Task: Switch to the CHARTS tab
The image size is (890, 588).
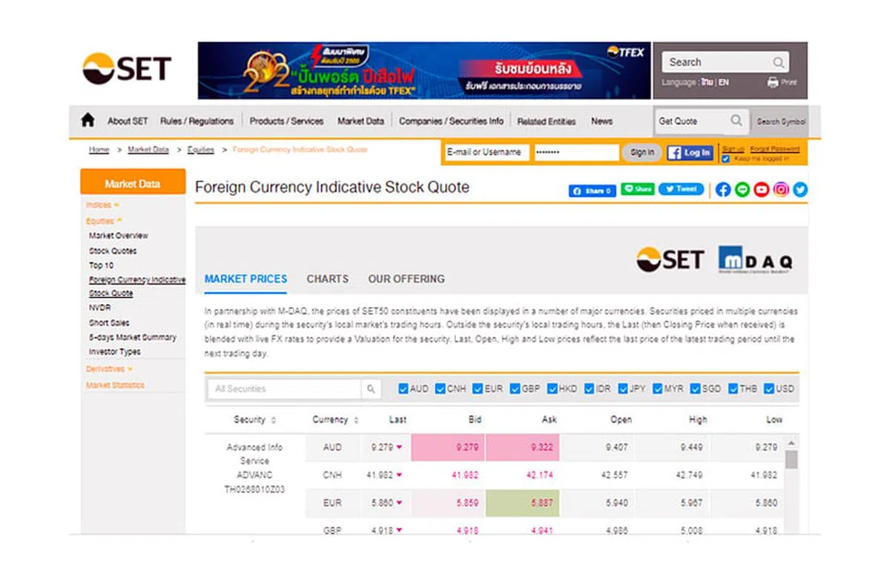Action: coord(327,279)
